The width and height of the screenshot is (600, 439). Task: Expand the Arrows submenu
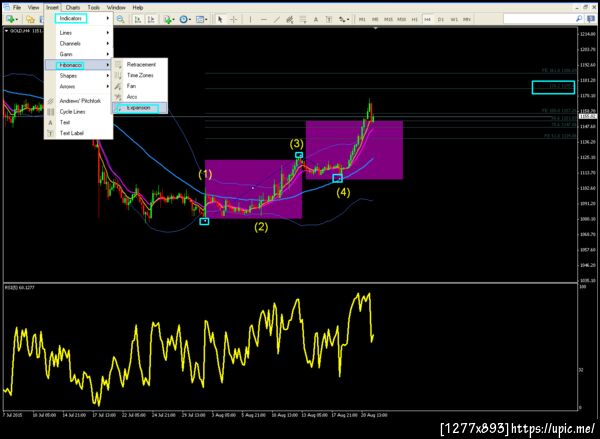pyautogui.click(x=78, y=86)
